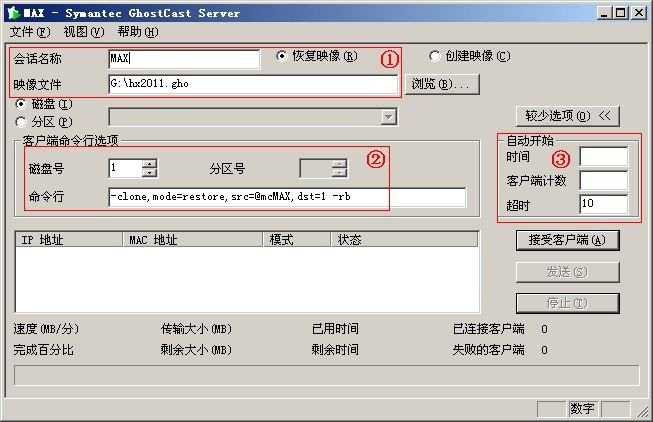Click the 数字 status bar indicator
653x422 pixels.
pos(582,409)
